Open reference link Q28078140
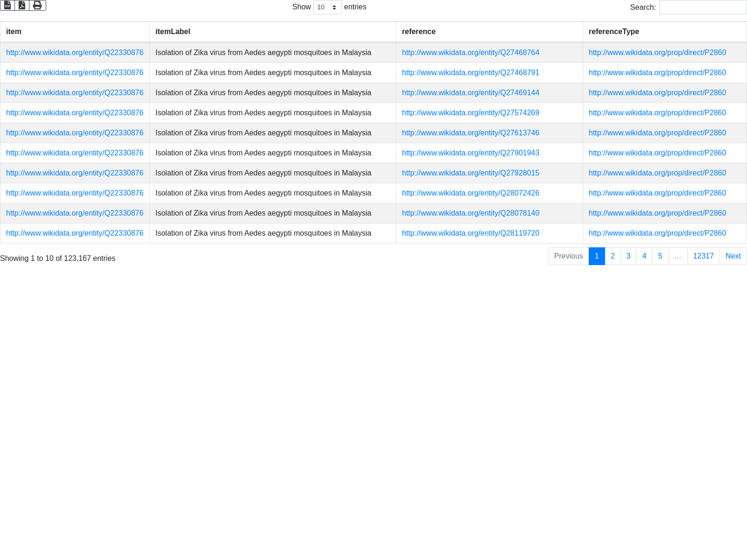 coord(471,213)
